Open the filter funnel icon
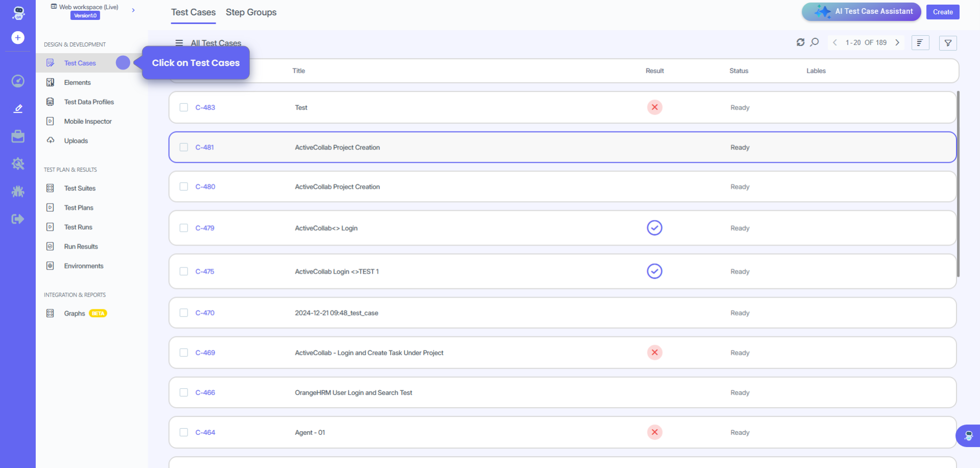This screenshot has width=980, height=468. [948, 43]
